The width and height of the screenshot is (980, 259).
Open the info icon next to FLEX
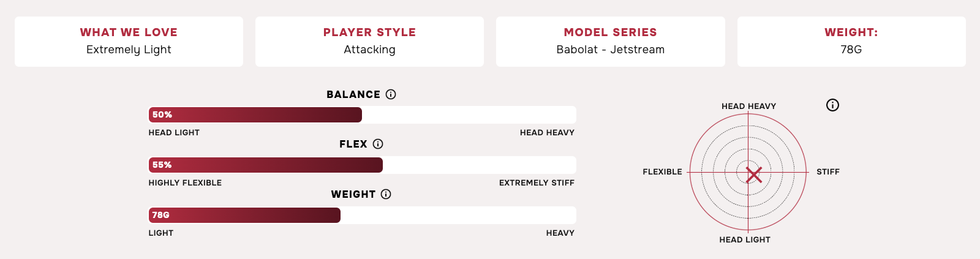(x=378, y=144)
